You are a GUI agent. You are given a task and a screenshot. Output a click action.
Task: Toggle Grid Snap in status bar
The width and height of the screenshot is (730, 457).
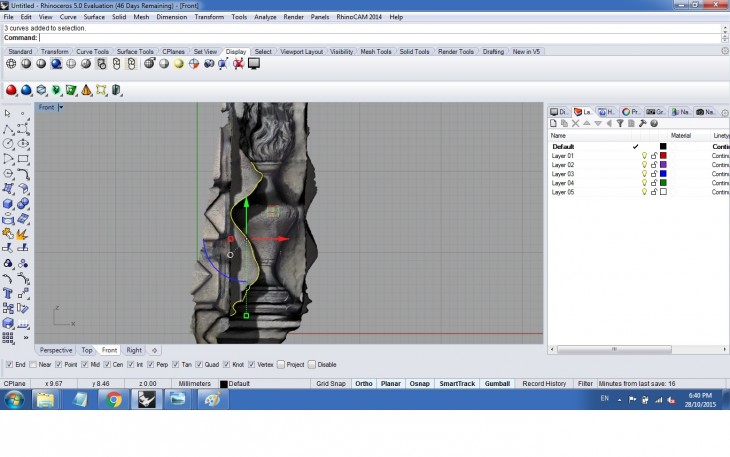pyautogui.click(x=331, y=383)
